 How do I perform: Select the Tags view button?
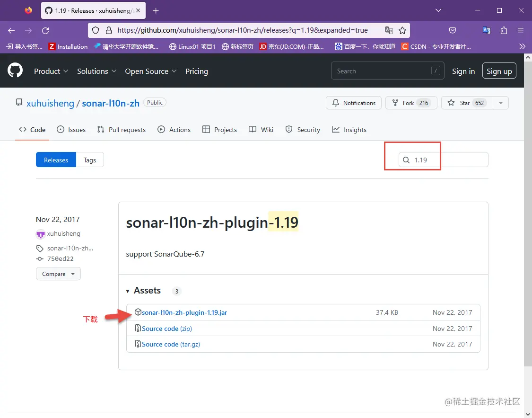(x=90, y=160)
